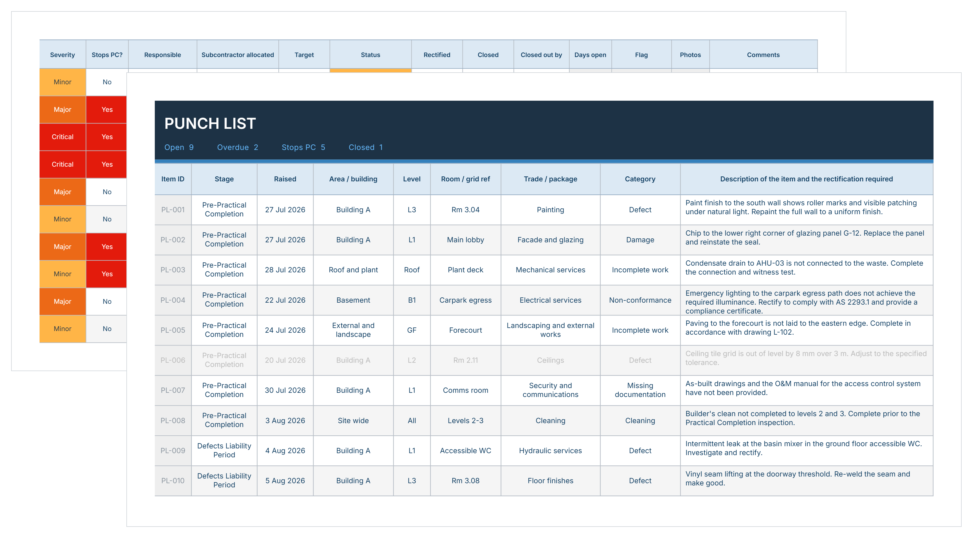Click Rectified header in back sheet

(437, 55)
